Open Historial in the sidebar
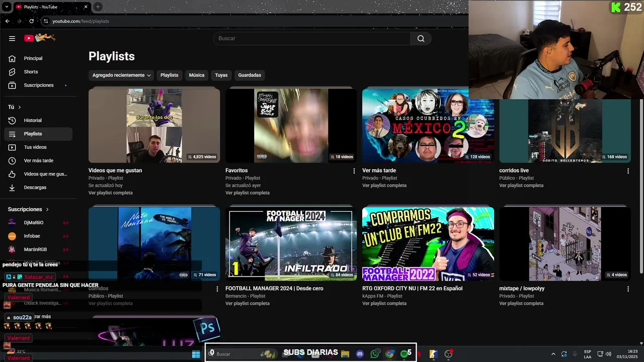This screenshot has height=362, width=644. [x=38, y=120]
